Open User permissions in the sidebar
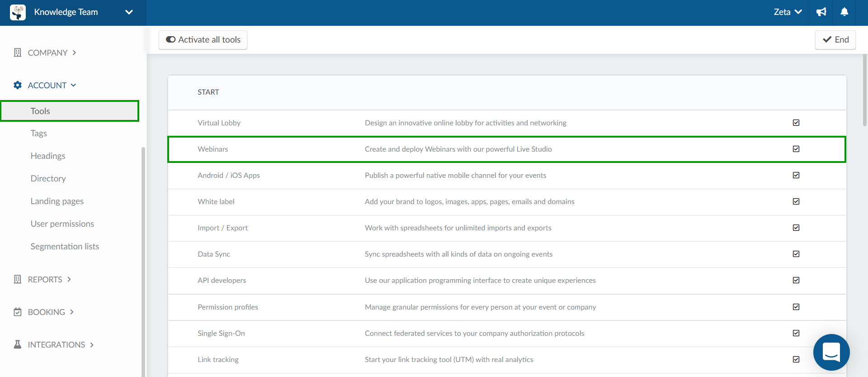The width and height of the screenshot is (868, 377). tap(62, 224)
